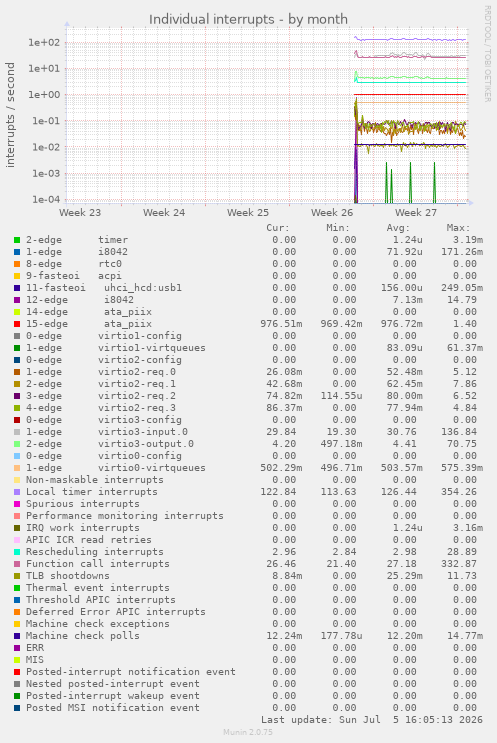Click the olive swatch for TLB shootdowns
497x743 pixels.
(17, 576)
